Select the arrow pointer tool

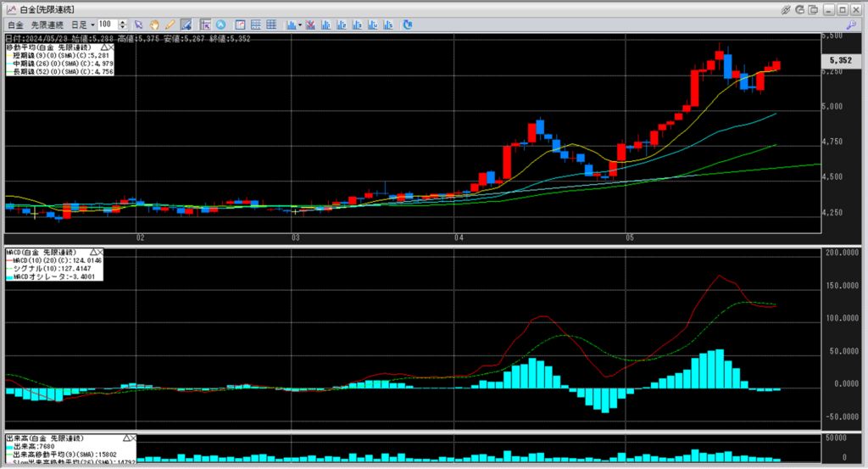coord(140,25)
